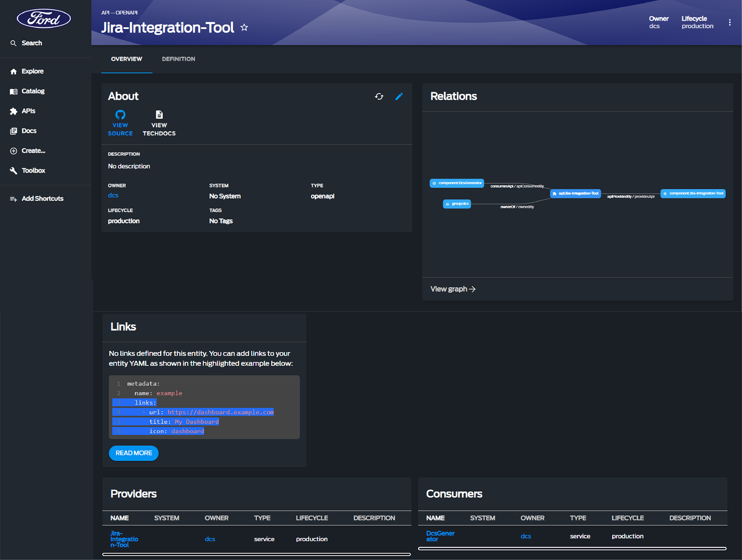Click the example dashboard URL in code

coord(220,412)
